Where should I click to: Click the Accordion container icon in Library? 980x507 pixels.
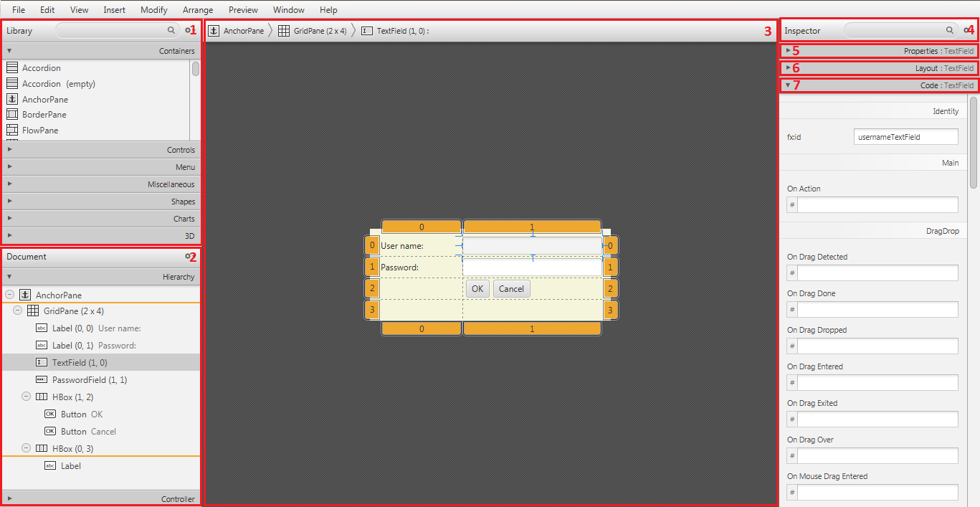(x=11, y=67)
